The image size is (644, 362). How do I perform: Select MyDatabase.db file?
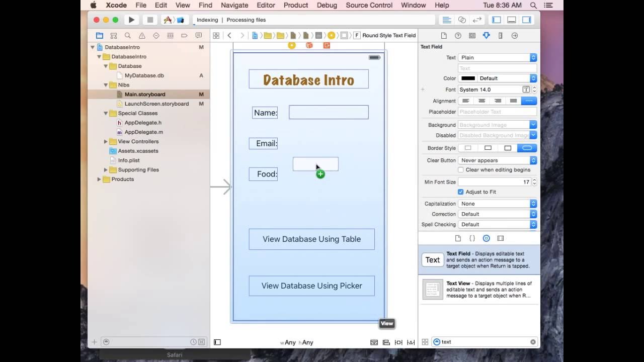[144, 75]
